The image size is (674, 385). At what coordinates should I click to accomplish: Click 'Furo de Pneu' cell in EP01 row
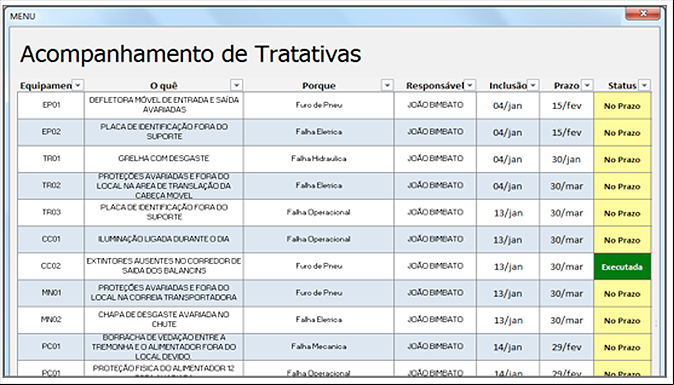pyautogui.click(x=319, y=105)
